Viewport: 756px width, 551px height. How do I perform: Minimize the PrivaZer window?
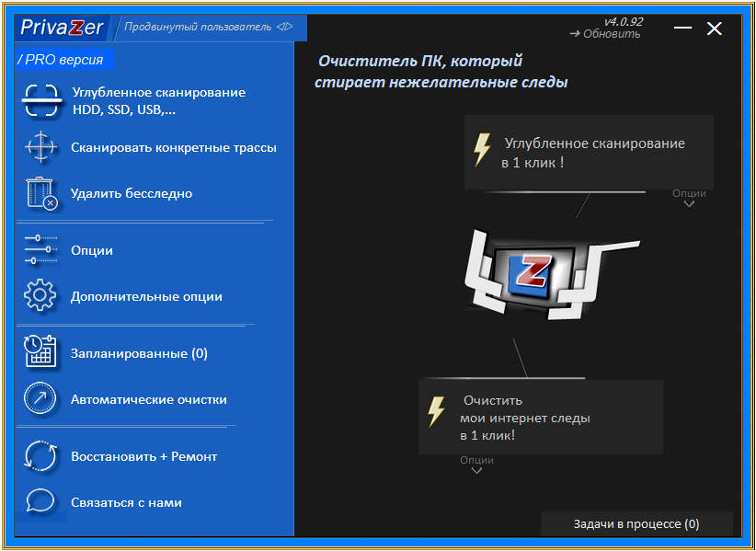pyautogui.click(x=682, y=28)
